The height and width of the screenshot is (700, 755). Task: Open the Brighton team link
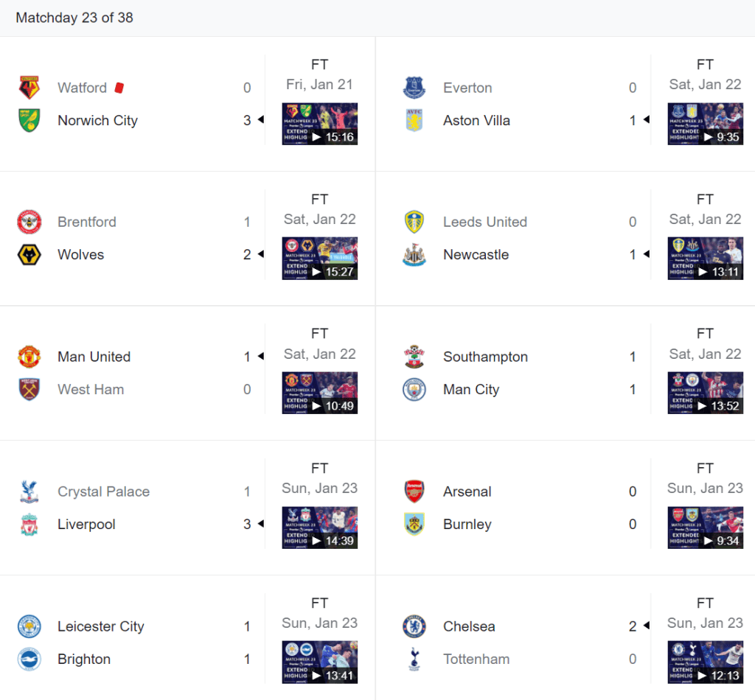point(84,659)
